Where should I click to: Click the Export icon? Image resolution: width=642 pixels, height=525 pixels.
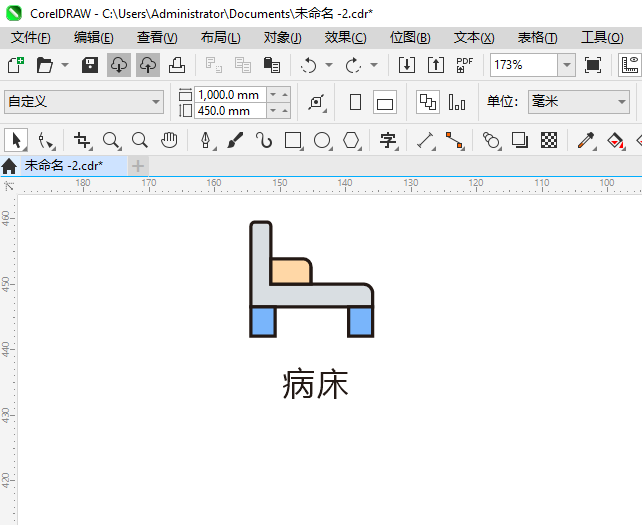tap(436, 65)
